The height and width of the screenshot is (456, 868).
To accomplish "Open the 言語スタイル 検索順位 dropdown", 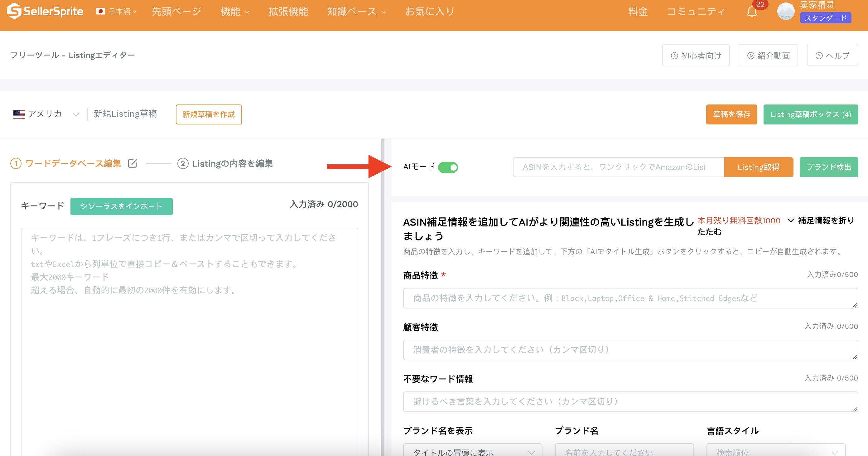I will (776, 451).
